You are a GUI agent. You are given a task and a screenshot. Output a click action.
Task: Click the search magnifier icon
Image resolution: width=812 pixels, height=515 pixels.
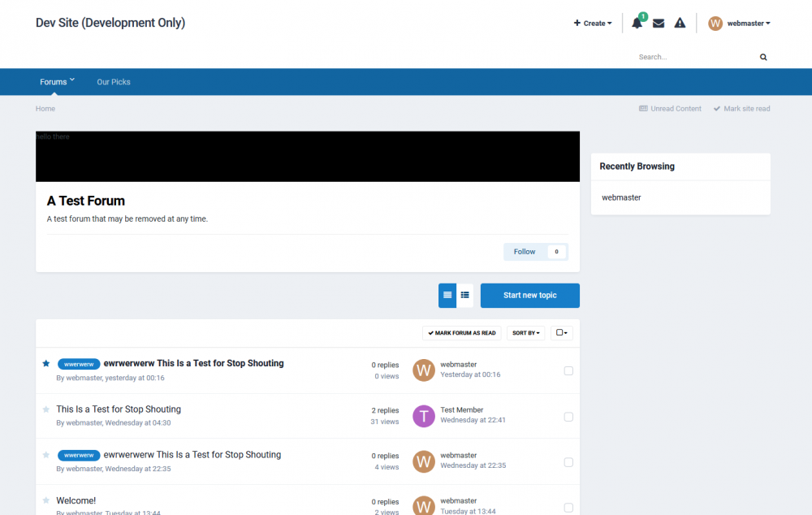pyautogui.click(x=762, y=57)
